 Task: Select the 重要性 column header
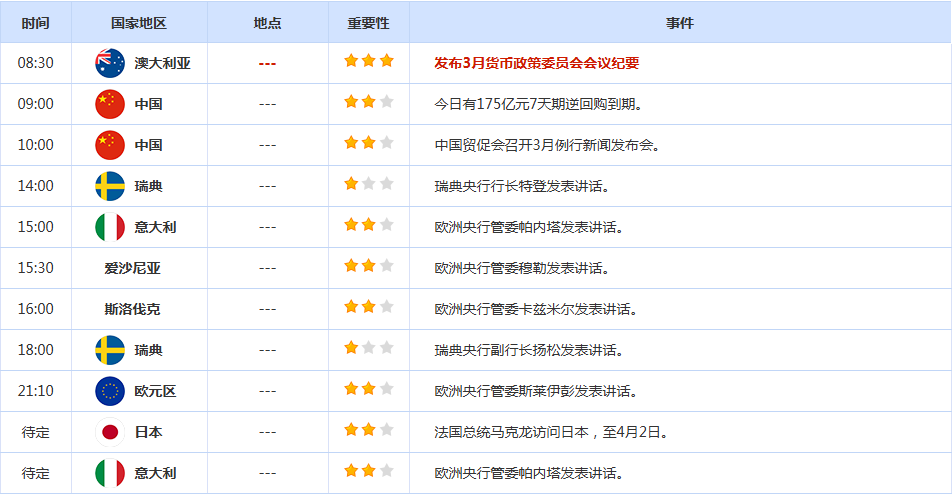coord(368,22)
